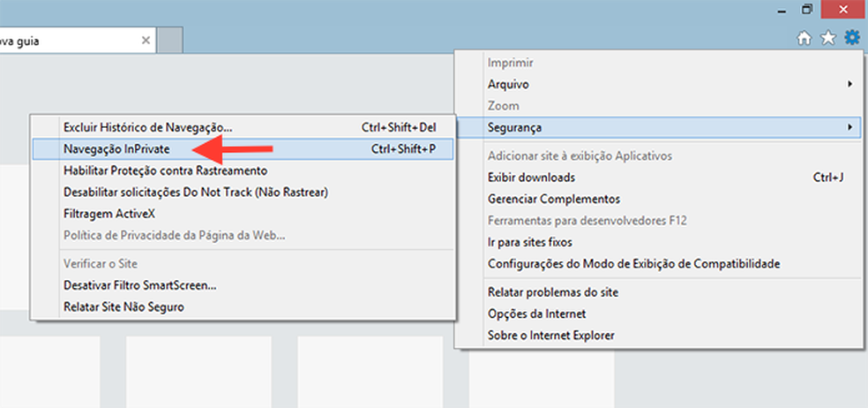
Task: Open Sobre o Internet Explorer
Action: (658, 336)
